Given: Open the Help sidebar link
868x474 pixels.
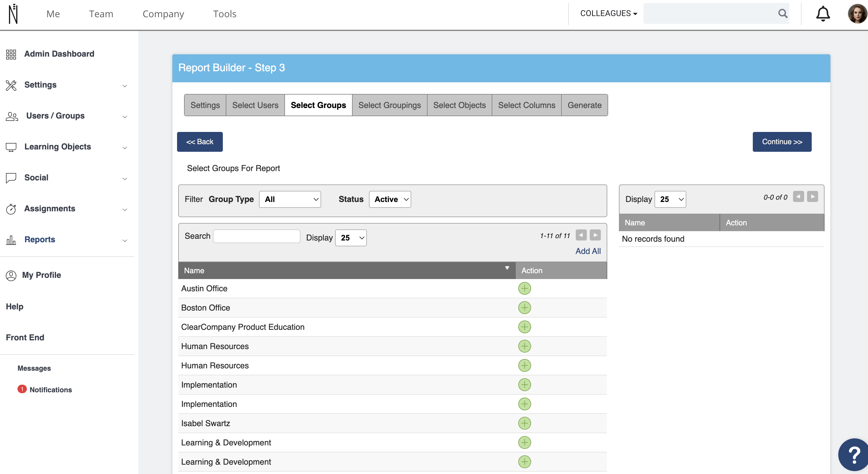Looking at the screenshot, I should [x=15, y=306].
